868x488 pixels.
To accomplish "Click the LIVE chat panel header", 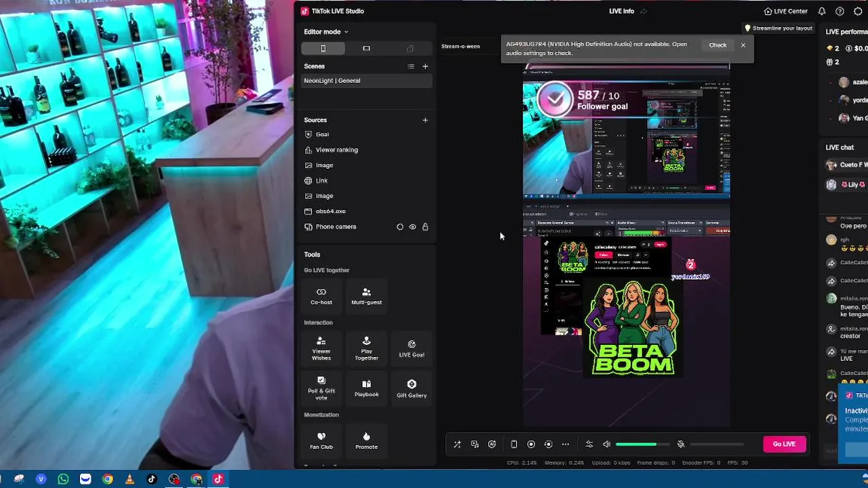I will tap(840, 147).
